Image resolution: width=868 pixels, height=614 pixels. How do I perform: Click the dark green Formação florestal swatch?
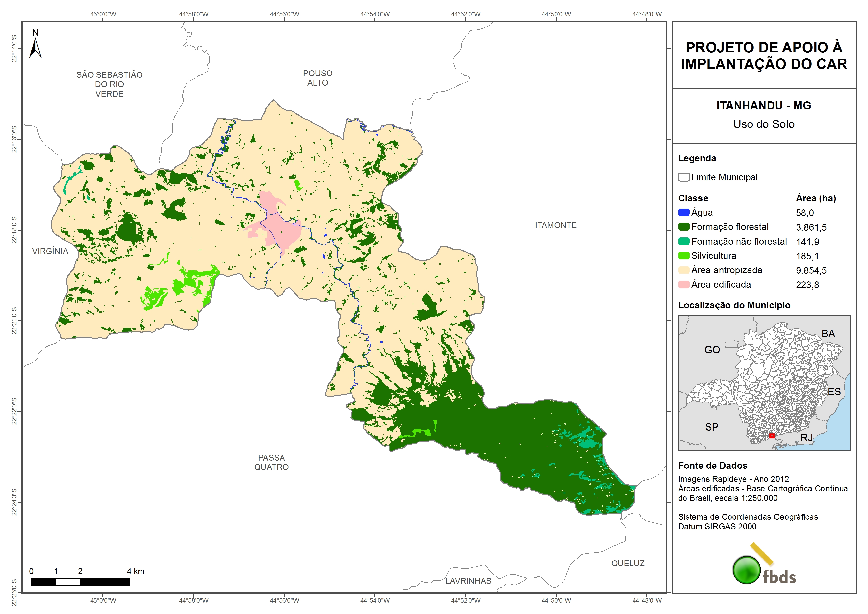(x=683, y=227)
